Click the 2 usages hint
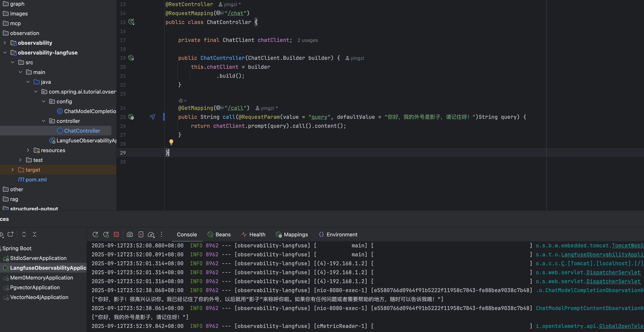 (x=308, y=40)
